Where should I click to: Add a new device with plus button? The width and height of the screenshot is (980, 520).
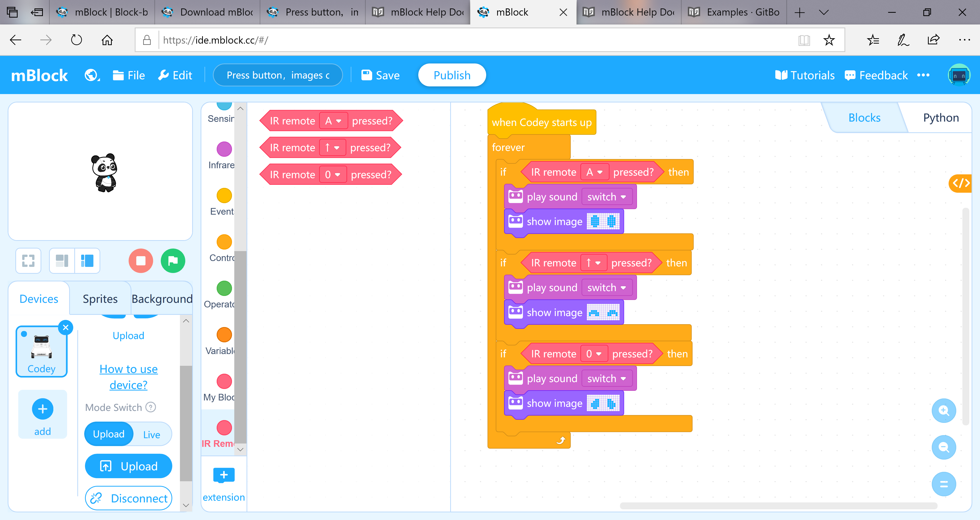click(43, 409)
